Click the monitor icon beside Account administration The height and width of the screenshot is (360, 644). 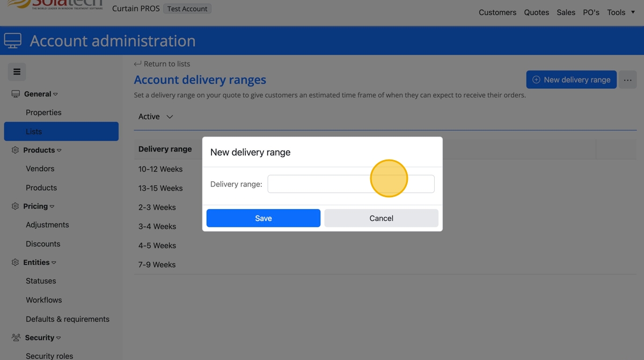[13, 41]
